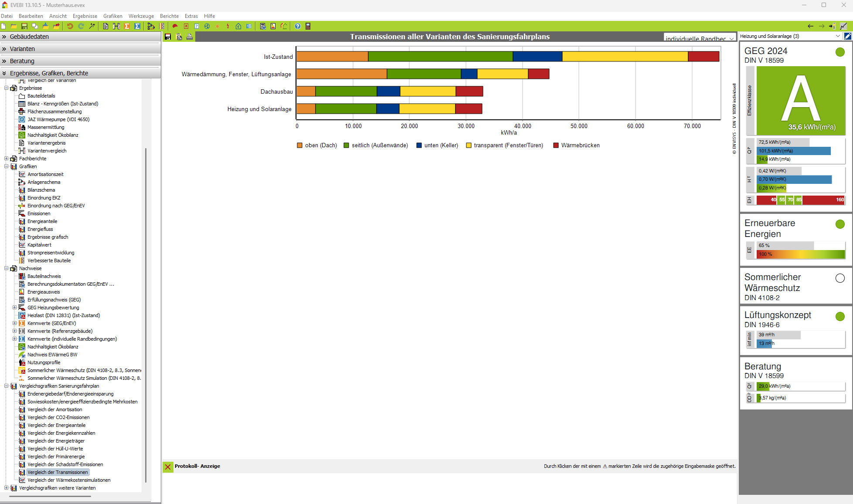The width and height of the screenshot is (853, 504).
Task: Click the magic wand wizard icon
Action: click(92, 26)
